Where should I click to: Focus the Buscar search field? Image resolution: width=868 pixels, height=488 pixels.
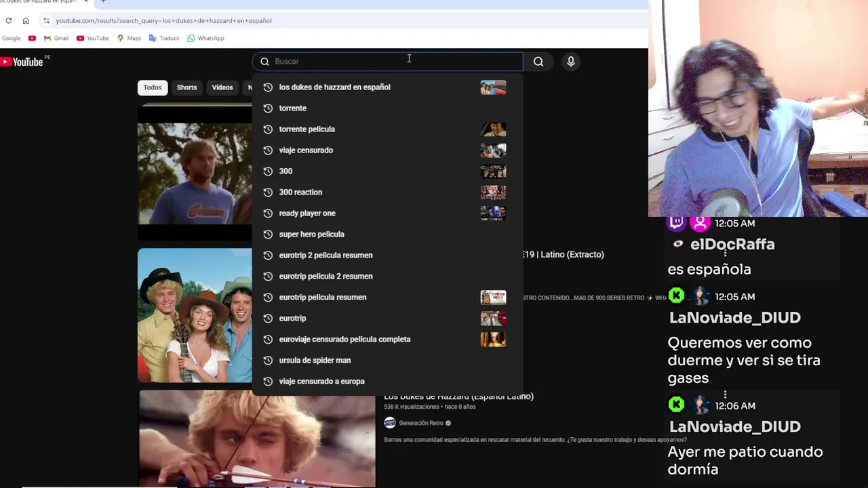click(387, 61)
